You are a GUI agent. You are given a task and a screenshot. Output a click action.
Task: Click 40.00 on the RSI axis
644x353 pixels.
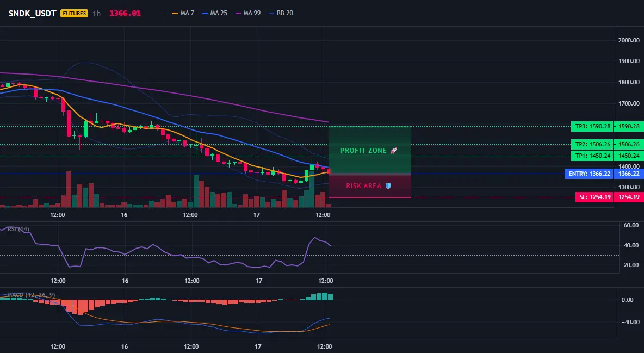[631, 245]
